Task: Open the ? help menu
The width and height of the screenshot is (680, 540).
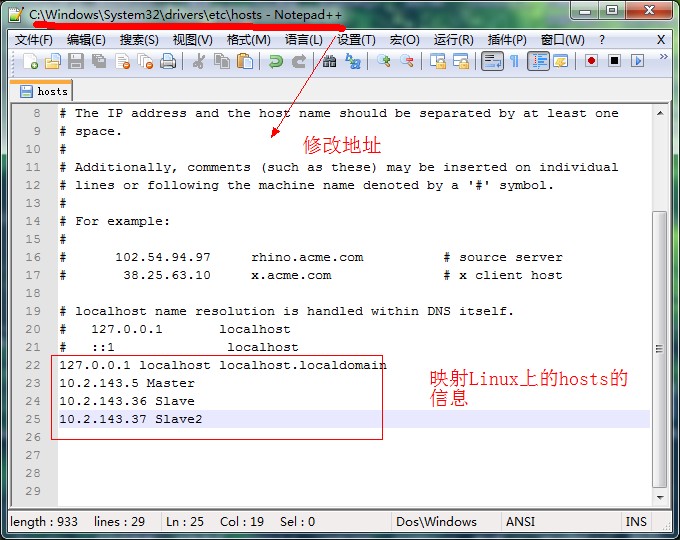Action: coord(602,40)
